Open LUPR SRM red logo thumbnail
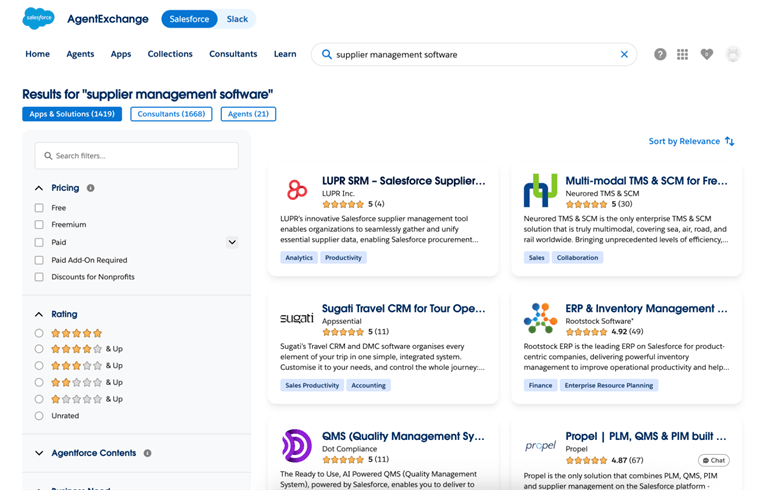 [297, 190]
